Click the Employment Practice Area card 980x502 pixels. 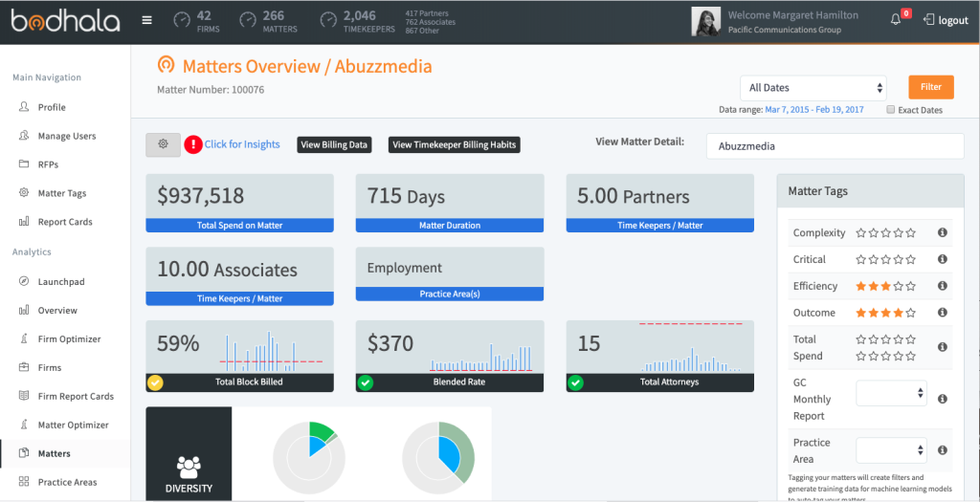pos(450,274)
